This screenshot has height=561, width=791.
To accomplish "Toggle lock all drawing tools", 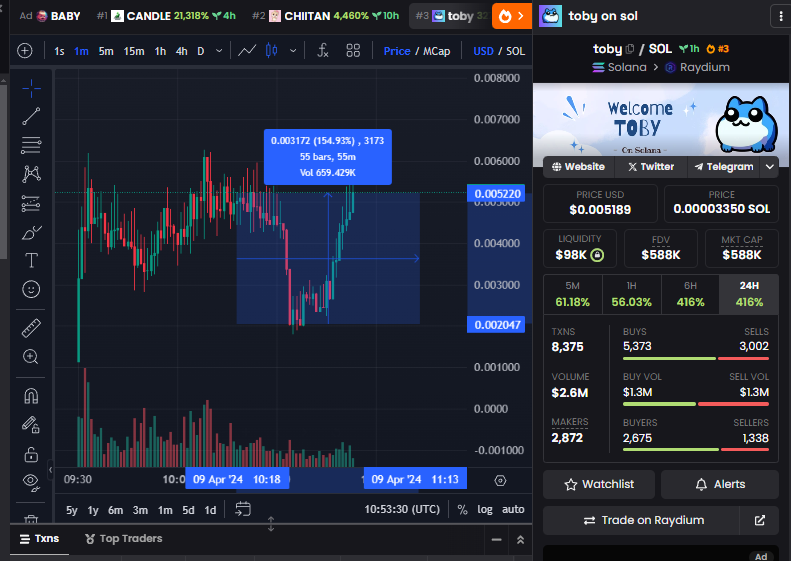I will tap(31, 454).
